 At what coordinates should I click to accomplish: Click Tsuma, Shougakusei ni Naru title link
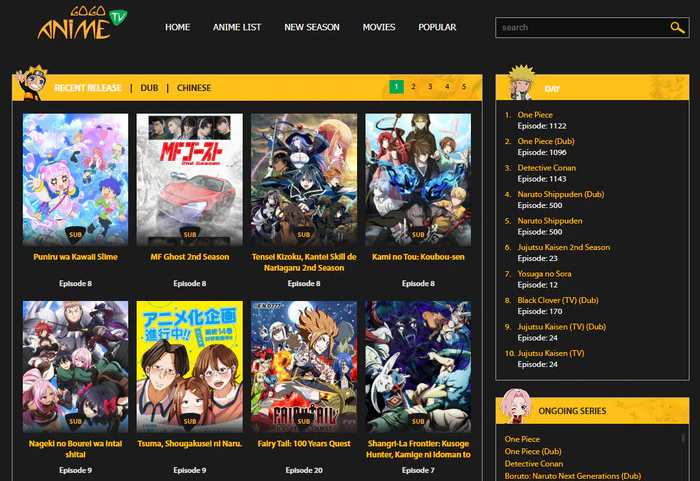click(190, 443)
